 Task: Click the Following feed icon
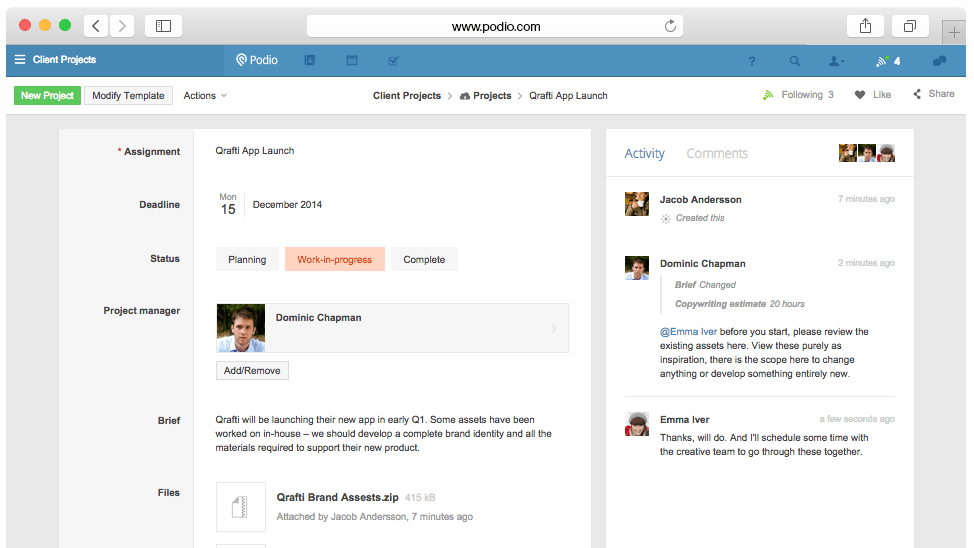768,95
